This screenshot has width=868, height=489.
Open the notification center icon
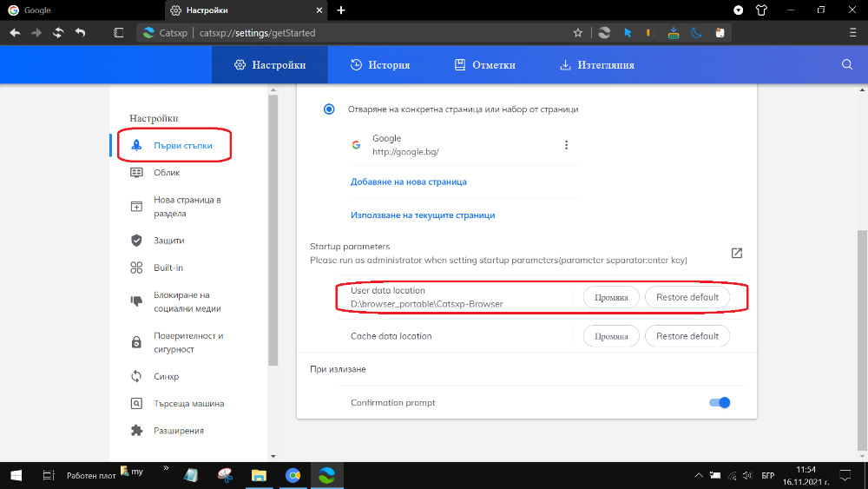pyautogui.click(x=845, y=475)
